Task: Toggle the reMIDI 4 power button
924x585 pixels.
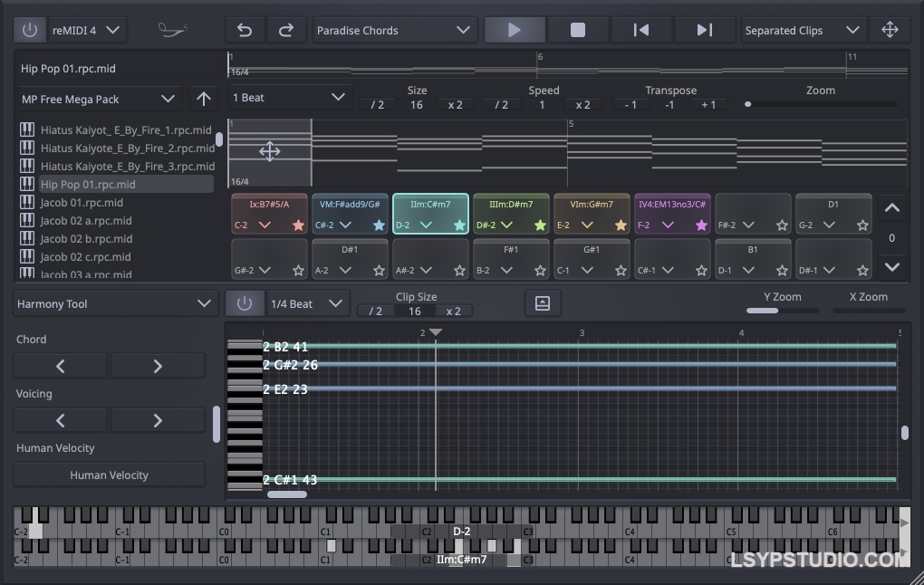Action: point(29,29)
